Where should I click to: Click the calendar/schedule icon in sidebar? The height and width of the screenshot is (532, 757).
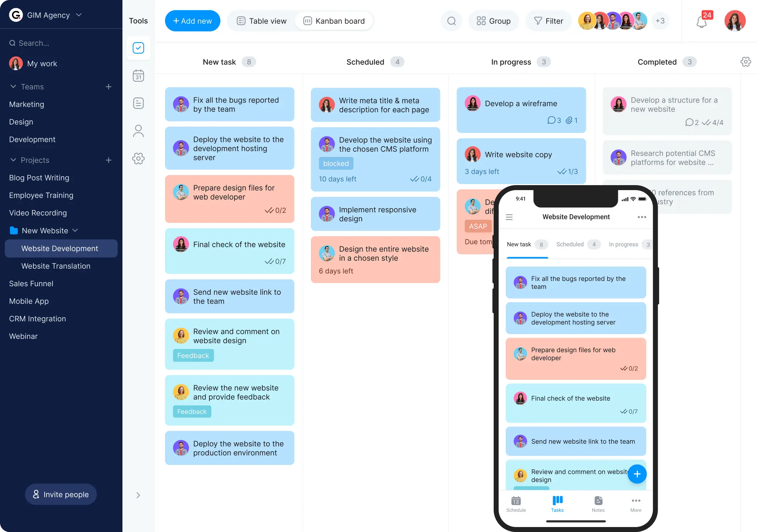[138, 76]
